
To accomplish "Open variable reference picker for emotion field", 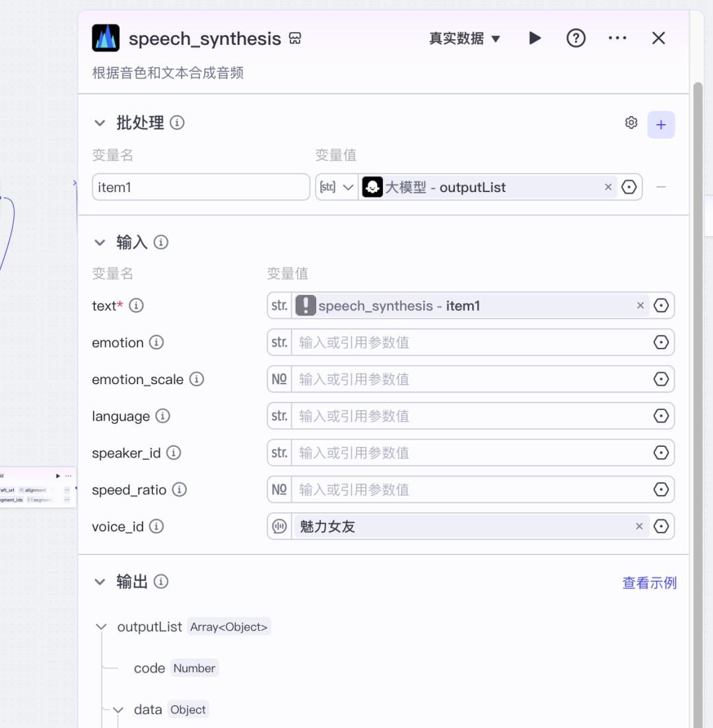I will coord(660,343).
